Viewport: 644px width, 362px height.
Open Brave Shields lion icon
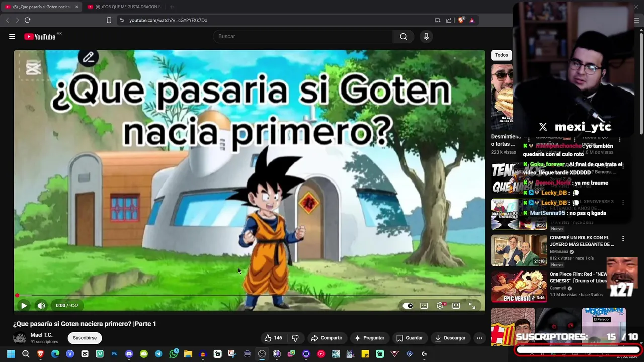click(x=461, y=20)
